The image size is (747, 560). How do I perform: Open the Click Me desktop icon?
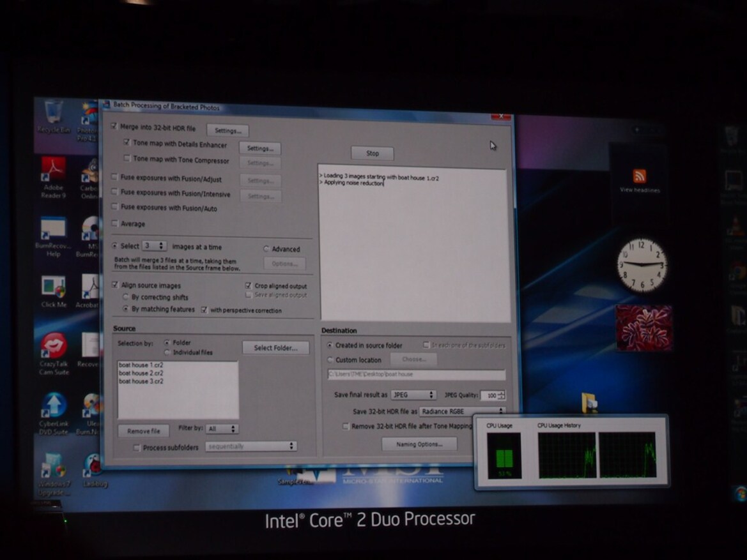click(x=54, y=291)
